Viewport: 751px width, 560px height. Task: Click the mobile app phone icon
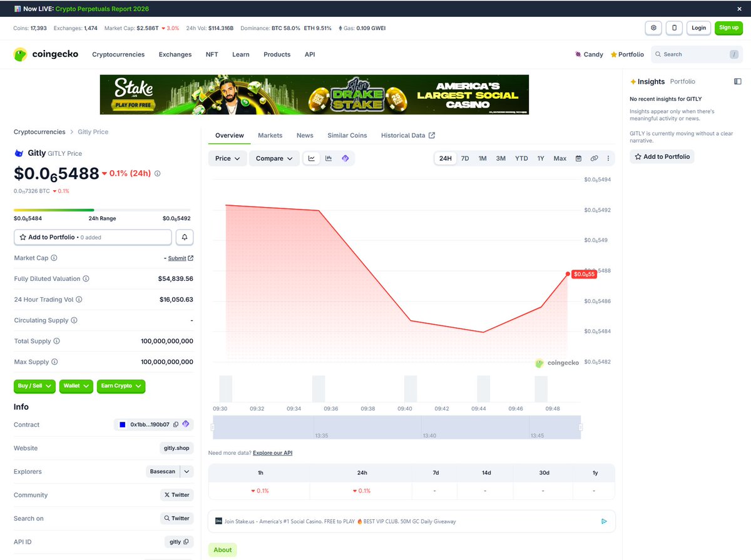[674, 28]
